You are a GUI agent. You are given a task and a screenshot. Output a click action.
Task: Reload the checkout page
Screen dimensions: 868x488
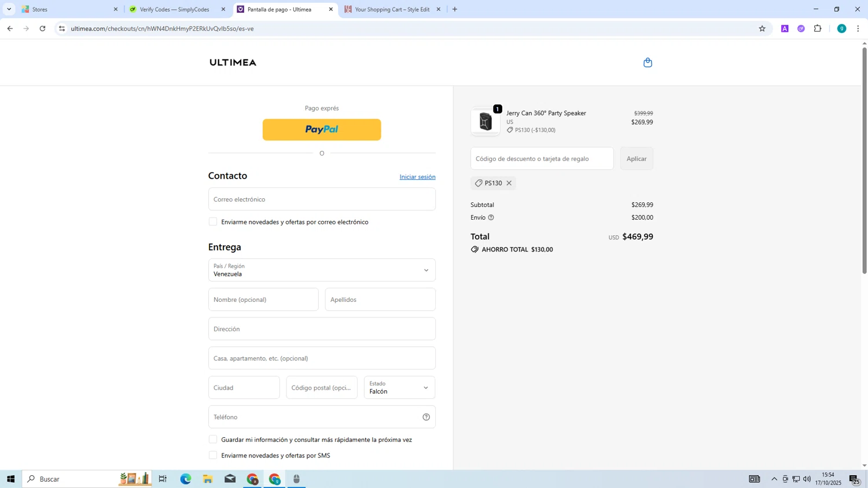click(x=42, y=28)
